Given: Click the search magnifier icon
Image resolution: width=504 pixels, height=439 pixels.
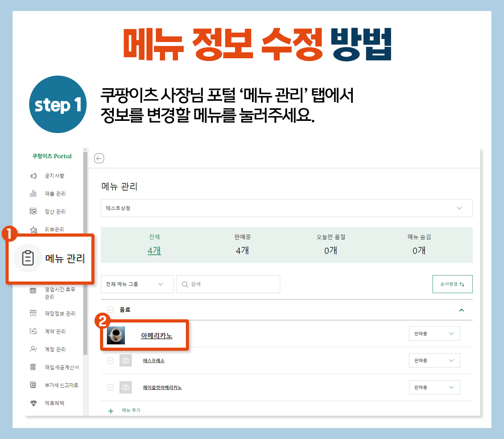Looking at the screenshot, I should [185, 284].
